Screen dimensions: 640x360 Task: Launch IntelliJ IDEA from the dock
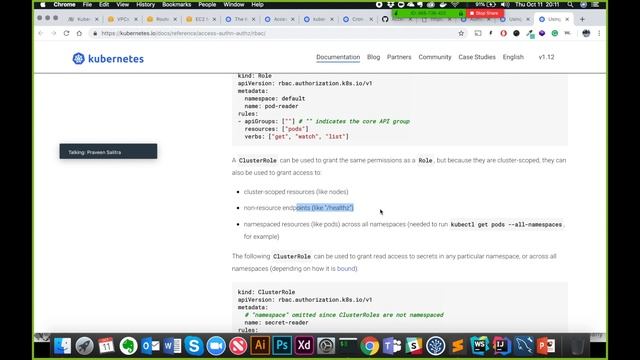(502, 346)
